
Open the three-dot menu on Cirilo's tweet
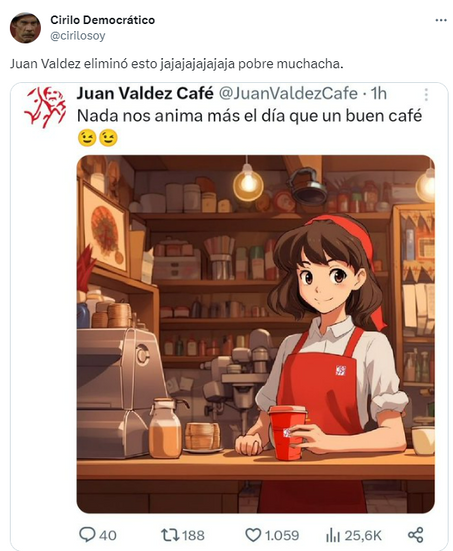(x=441, y=20)
